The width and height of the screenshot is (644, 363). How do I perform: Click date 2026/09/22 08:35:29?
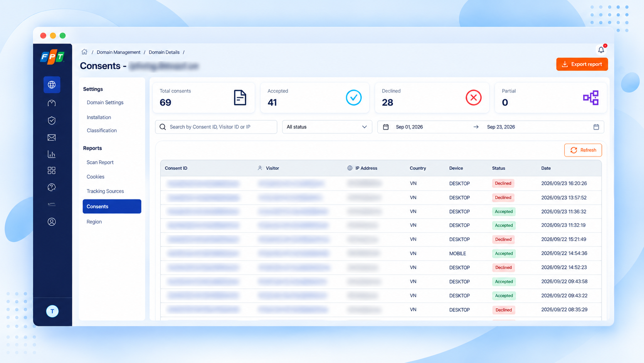(564, 310)
